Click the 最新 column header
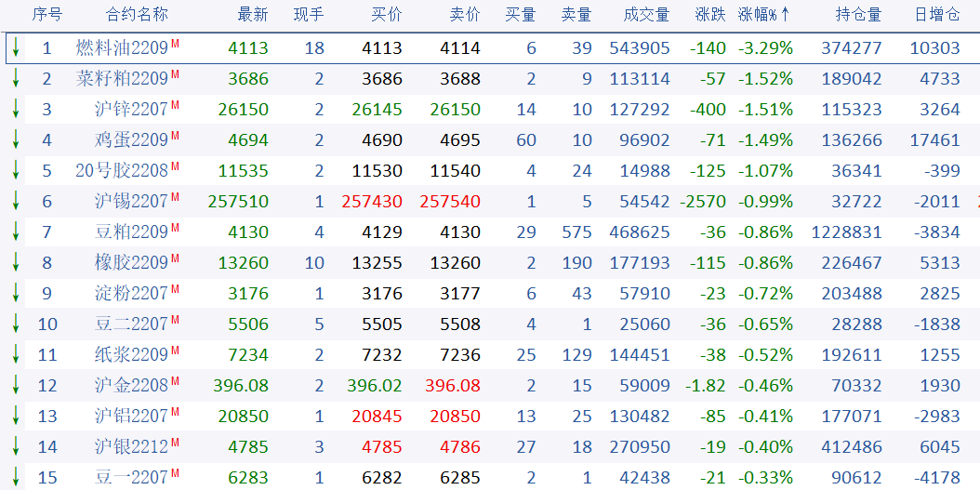 (x=253, y=14)
